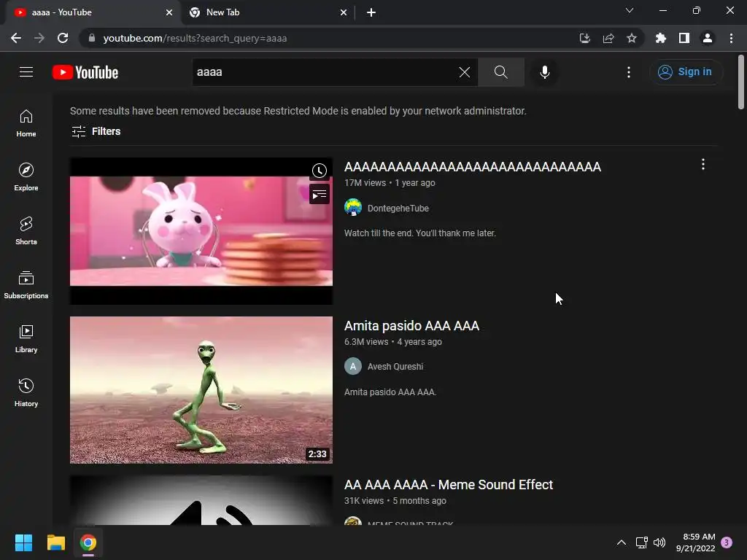The width and height of the screenshot is (747, 560).
Task: Add first video to Watch later
Action: pyautogui.click(x=320, y=171)
